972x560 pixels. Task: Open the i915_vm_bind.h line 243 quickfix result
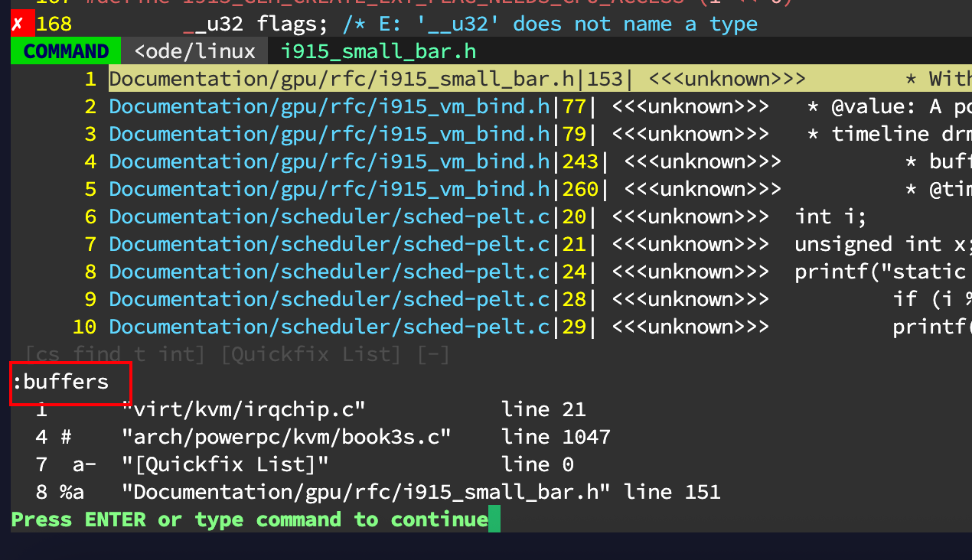click(x=329, y=161)
